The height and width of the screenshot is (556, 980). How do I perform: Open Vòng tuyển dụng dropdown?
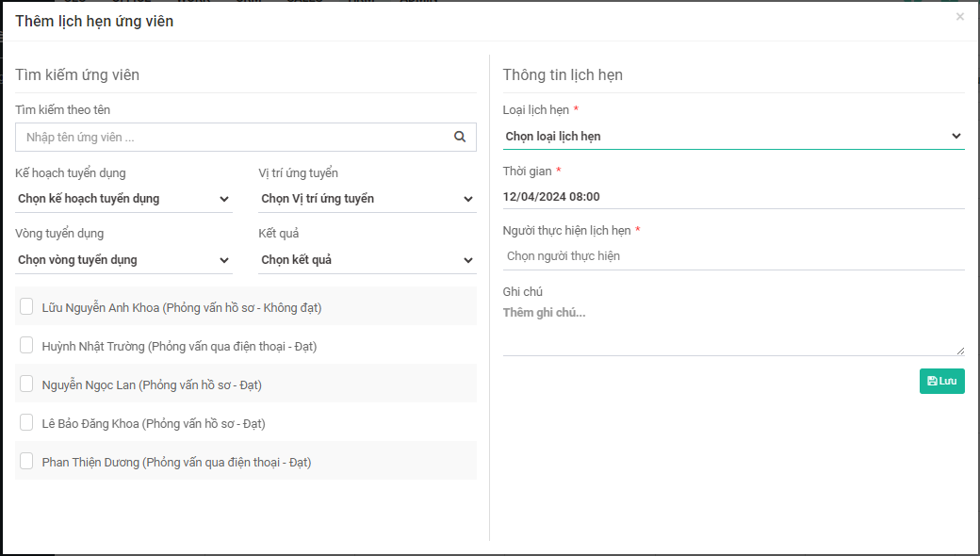pyautogui.click(x=123, y=260)
